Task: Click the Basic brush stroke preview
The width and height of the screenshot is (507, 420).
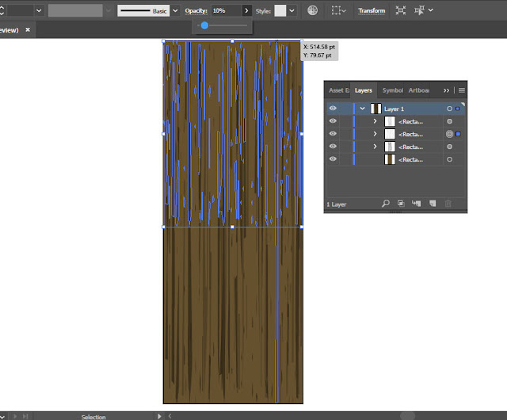Action: coord(143,10)
